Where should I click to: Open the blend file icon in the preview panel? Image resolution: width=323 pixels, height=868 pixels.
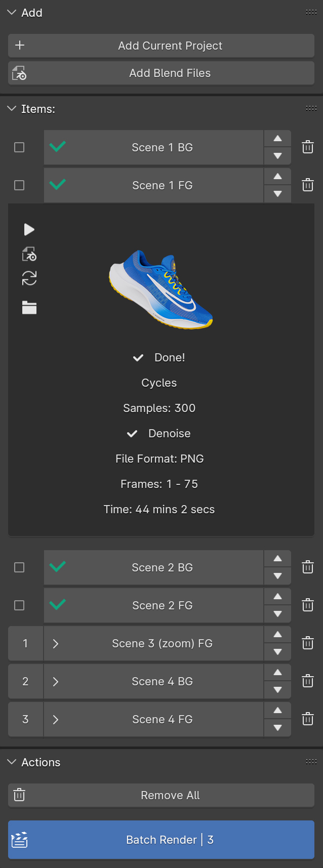click(x=29, y=254)
